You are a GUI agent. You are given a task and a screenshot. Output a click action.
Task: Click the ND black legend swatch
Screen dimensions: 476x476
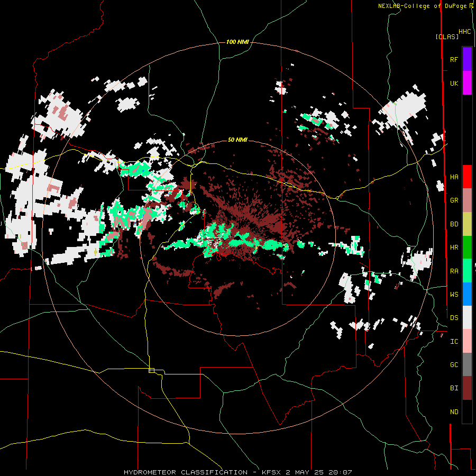(467, 411)
